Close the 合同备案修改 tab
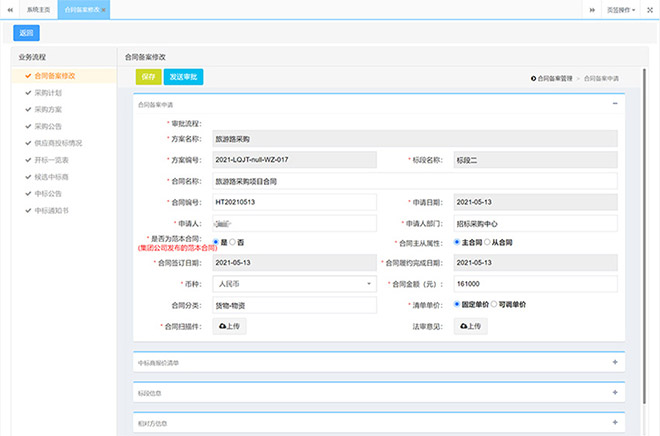The width and height of the screenshot is (660, 436). click(104, 9)
